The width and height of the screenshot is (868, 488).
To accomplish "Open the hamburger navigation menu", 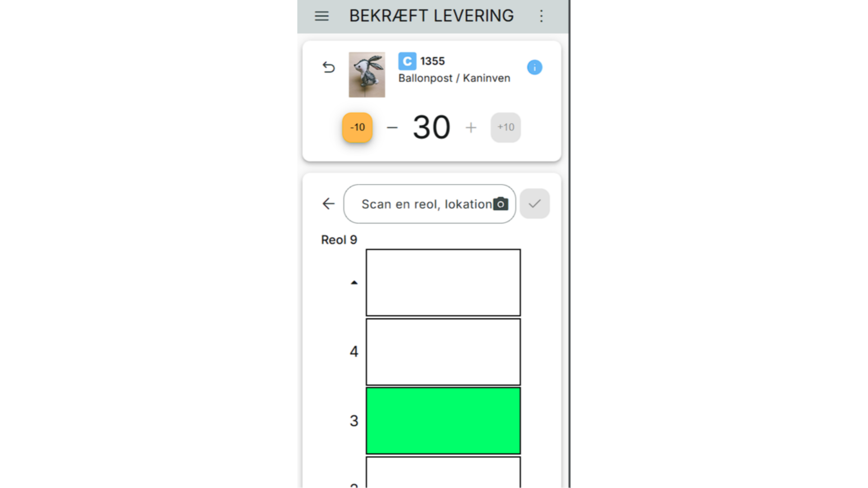I will point(321,16).
